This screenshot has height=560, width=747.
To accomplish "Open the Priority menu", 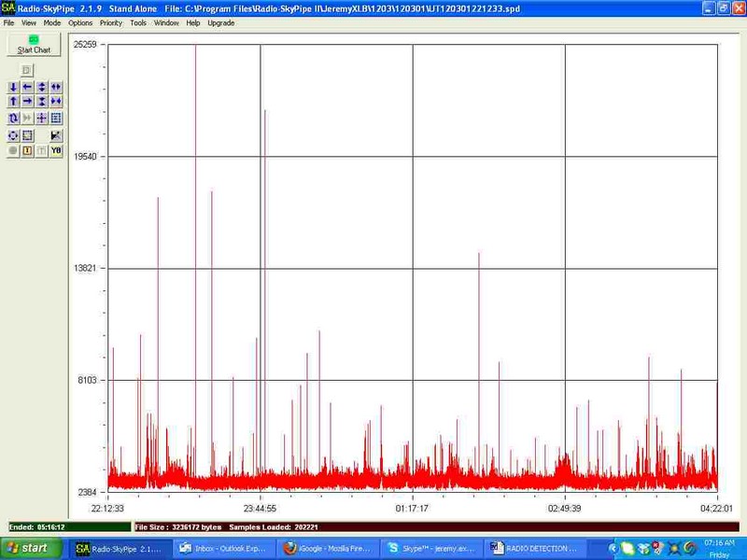I will pos(110,22).
